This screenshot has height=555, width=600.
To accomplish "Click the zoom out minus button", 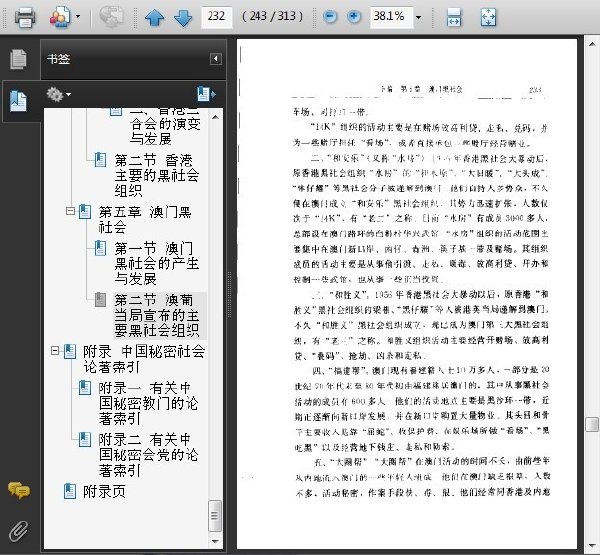I will point(329,16).
